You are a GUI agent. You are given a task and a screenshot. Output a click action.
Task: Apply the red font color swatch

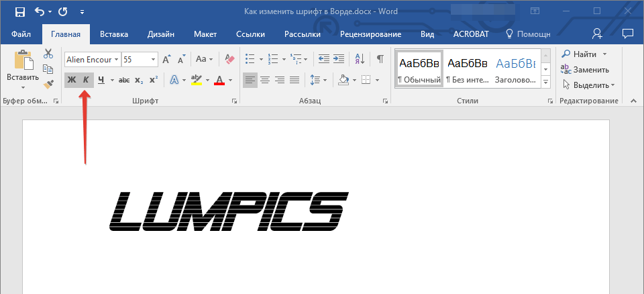tap(219, 80)
